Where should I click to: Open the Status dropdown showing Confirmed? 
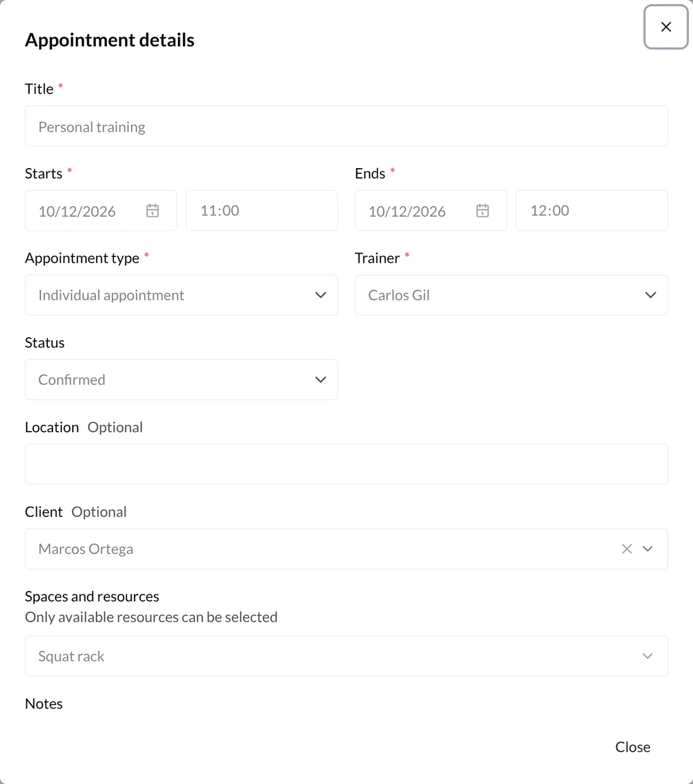[x=181, y=380]
